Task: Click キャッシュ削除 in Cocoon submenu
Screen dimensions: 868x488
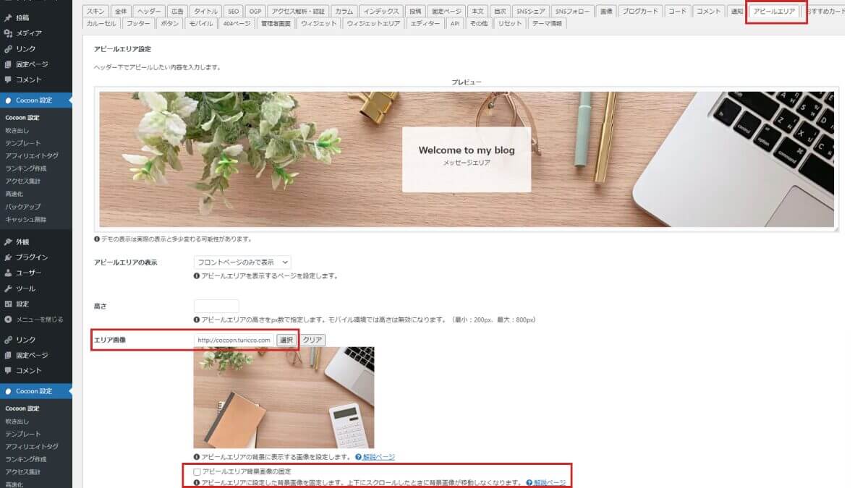Action: pos(26,219)
